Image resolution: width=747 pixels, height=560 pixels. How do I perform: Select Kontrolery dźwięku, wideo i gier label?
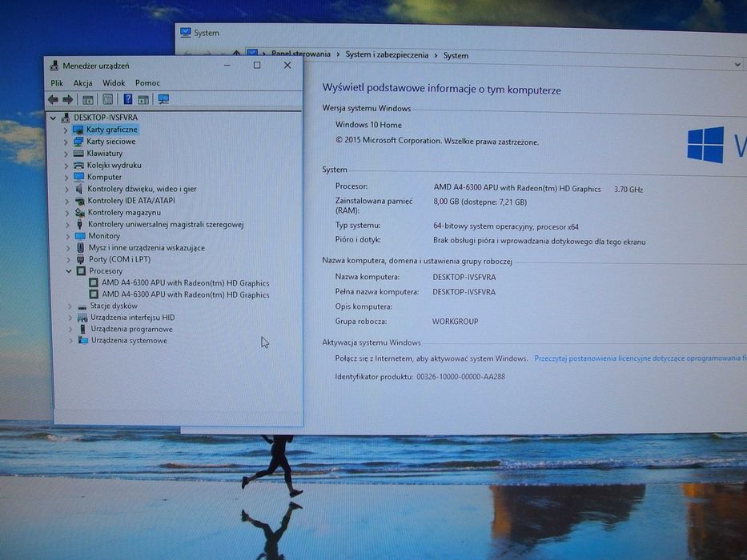click(x=142, y=189)
